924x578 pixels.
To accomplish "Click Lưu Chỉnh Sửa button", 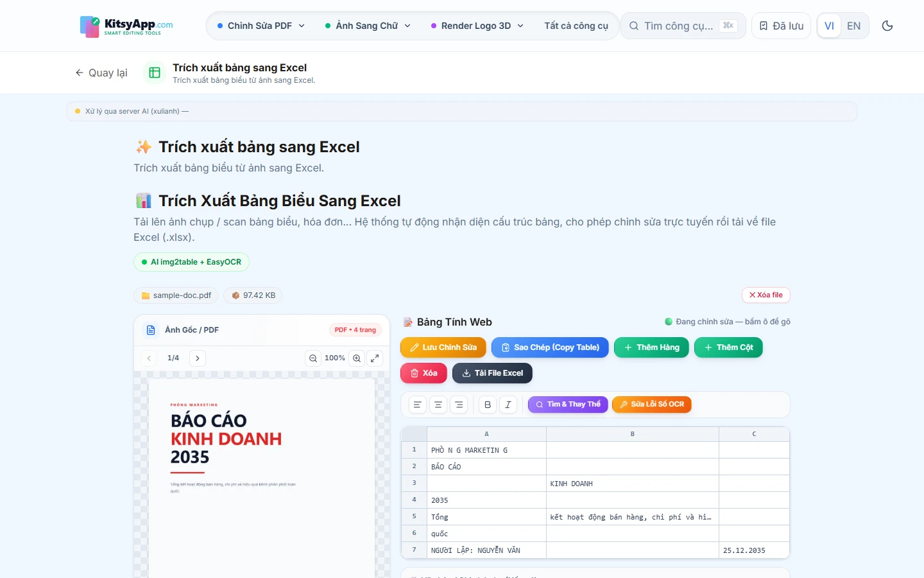I will pos(443,347).
